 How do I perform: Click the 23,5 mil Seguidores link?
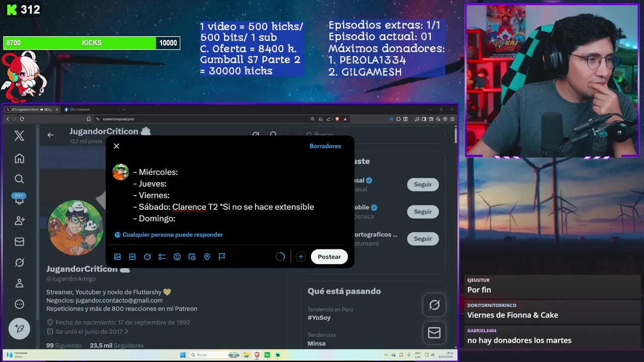[117, 345]
